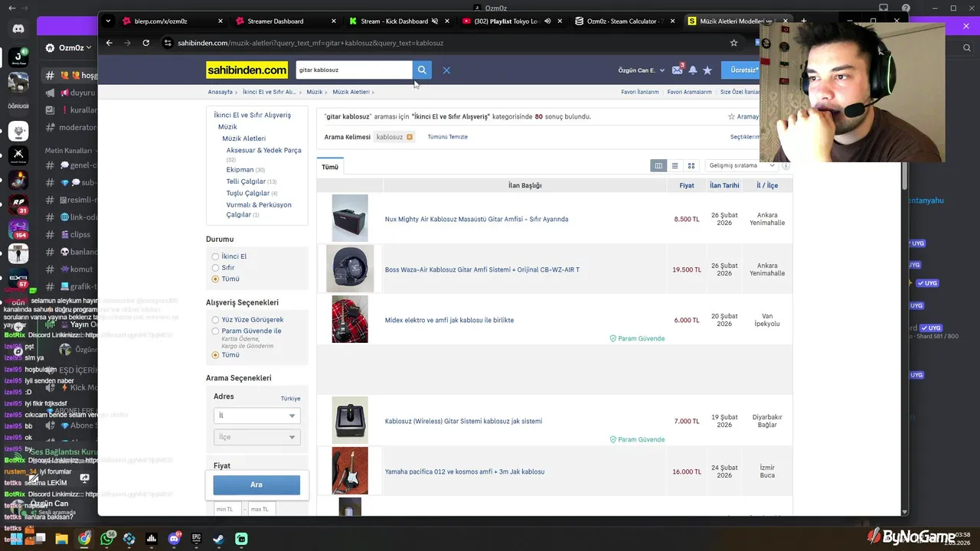Click in the 'gitar kablosuz' search field
This screenshot has height=551, width=980.
354,70
